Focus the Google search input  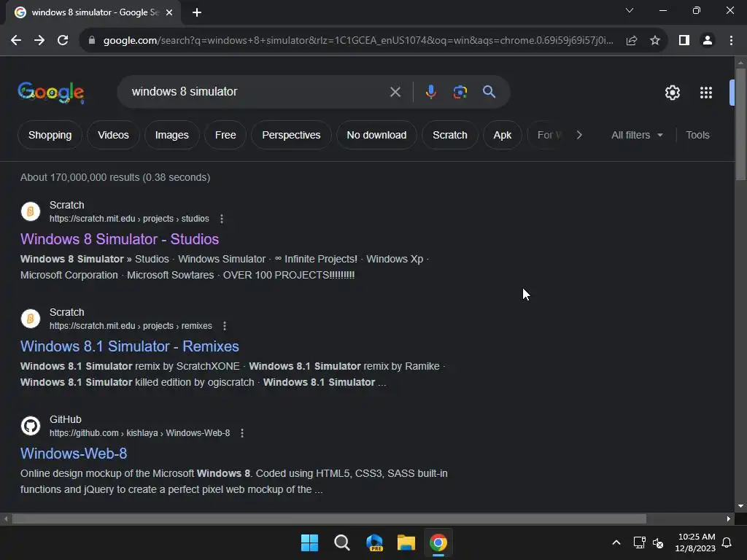coord(258,92)
